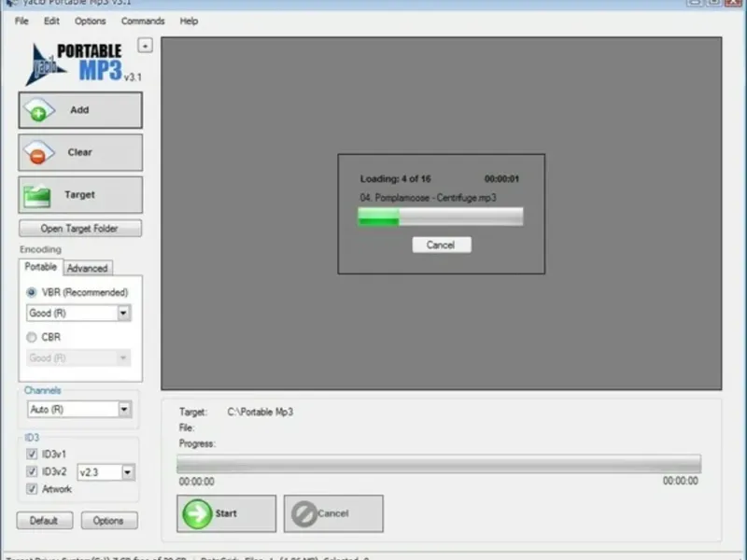Click the green arrow Start icon
This screenshot has height=560, width=747.
pyautogui.click(x=197, y=514)
